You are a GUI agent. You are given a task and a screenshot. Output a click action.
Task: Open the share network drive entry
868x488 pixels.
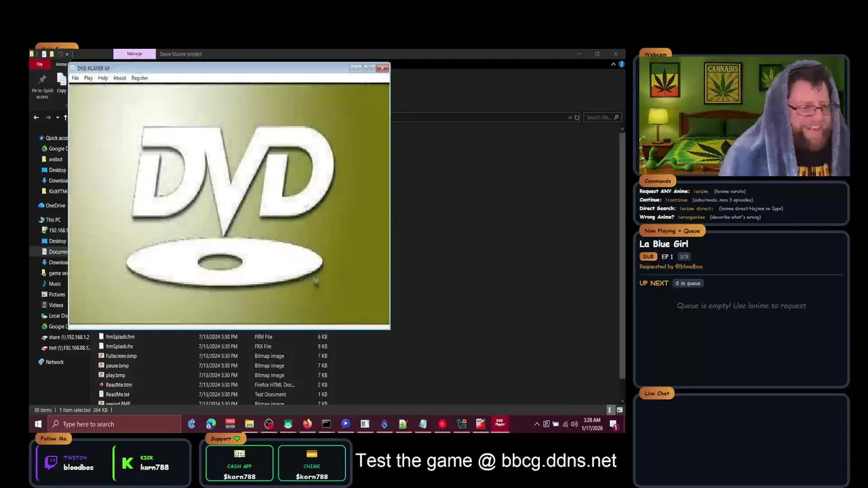coord(65,337)
